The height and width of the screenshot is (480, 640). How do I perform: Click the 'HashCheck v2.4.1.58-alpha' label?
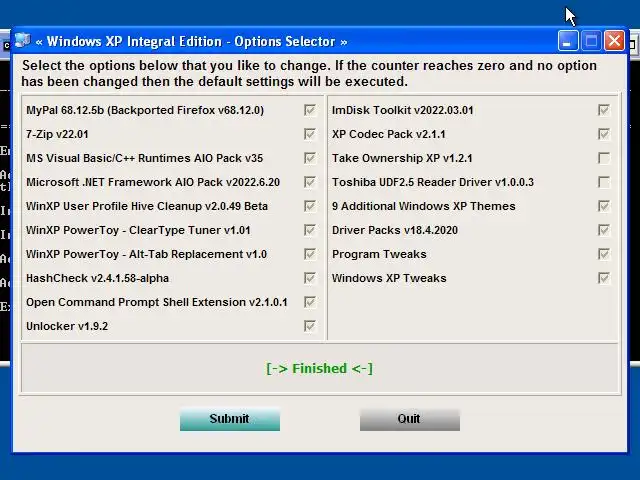(98, 278)
